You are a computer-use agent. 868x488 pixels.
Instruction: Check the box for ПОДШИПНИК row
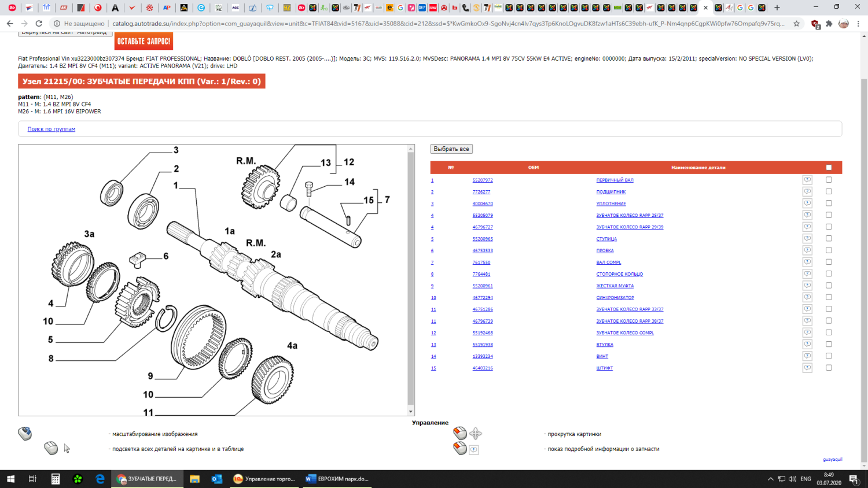[x=829, y=191]
